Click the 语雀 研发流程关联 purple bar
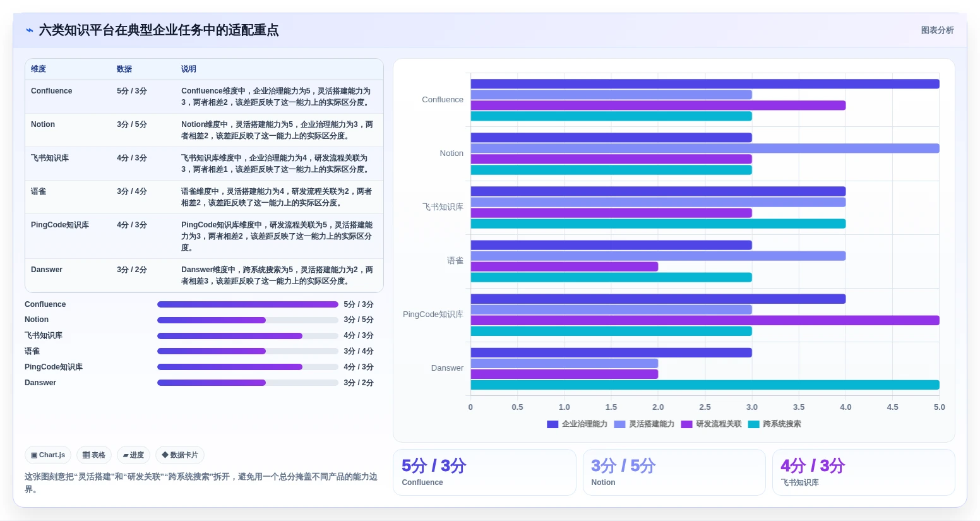980x521 pixels. (x=565, y=266)
